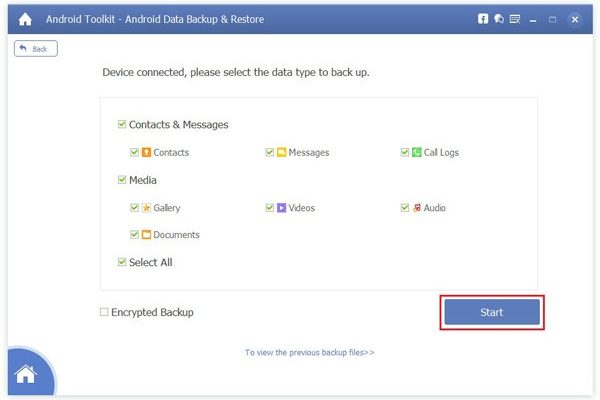Open the feedback icon beside the minimize button

[x=514, y=18]
